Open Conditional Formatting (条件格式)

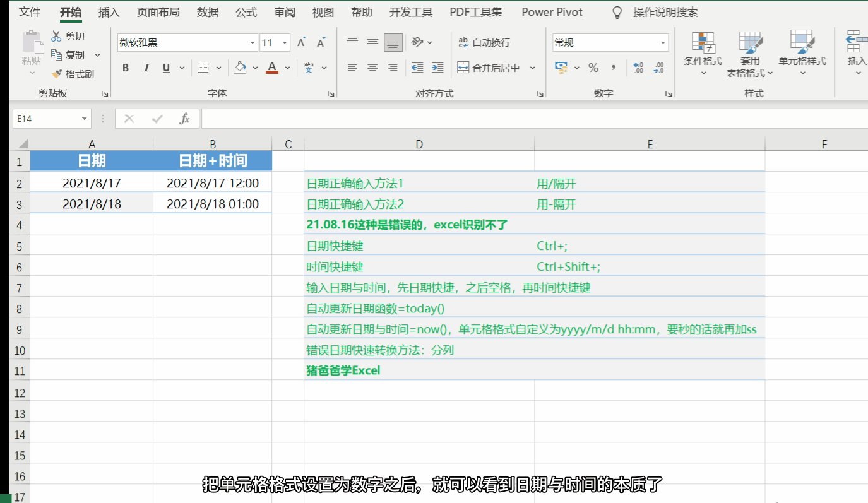703,53
